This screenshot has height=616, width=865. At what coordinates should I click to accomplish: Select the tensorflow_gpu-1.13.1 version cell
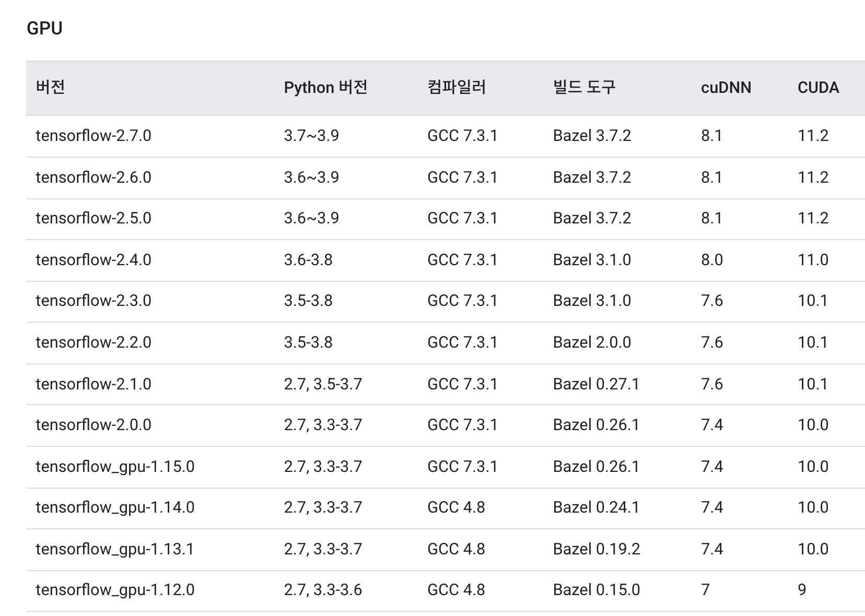pyautogui.click(x=115, y=549)
